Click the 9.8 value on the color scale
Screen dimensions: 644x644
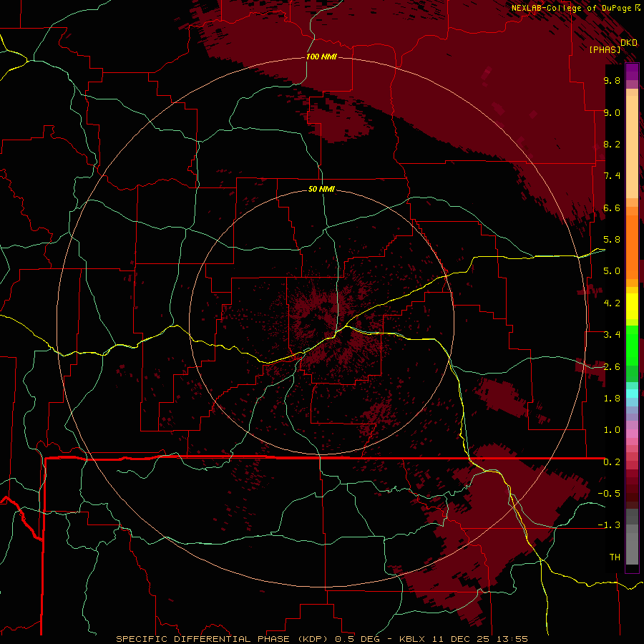tap(612, 80)
